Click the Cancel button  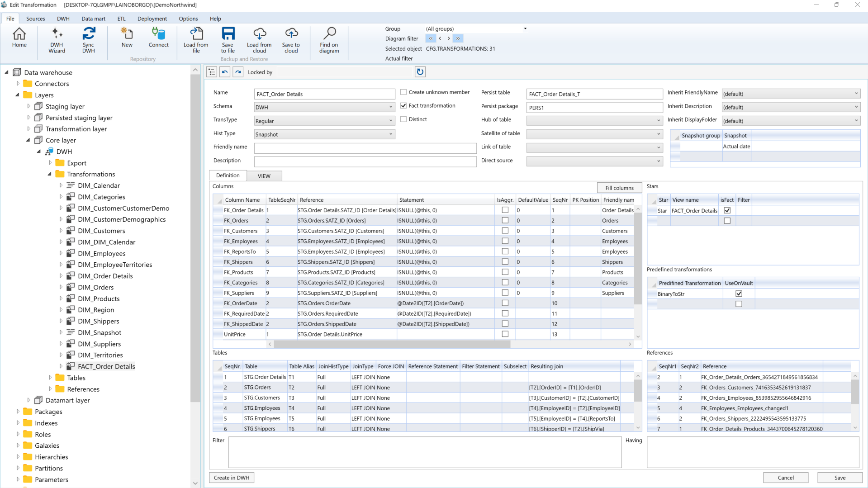(x=786, y=478)
